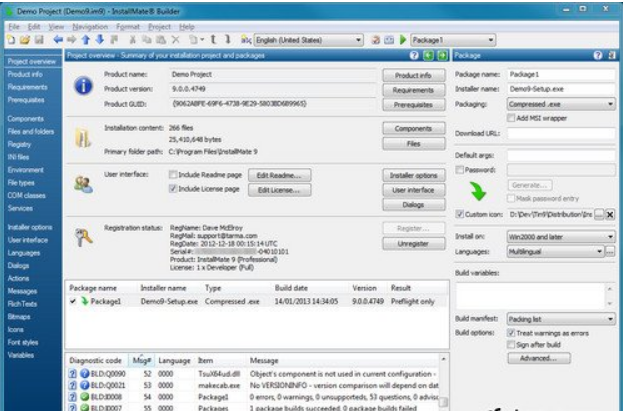Click the green Build and run play icon
This screenshot has width=623, height=411.
pyautogui.click(x=403, y=40)
